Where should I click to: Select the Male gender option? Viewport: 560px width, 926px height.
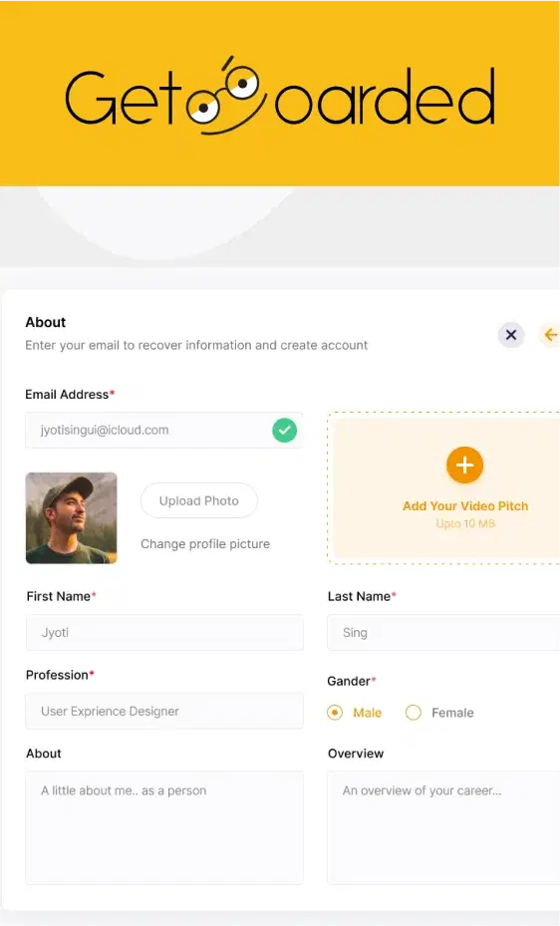[355, 713]
